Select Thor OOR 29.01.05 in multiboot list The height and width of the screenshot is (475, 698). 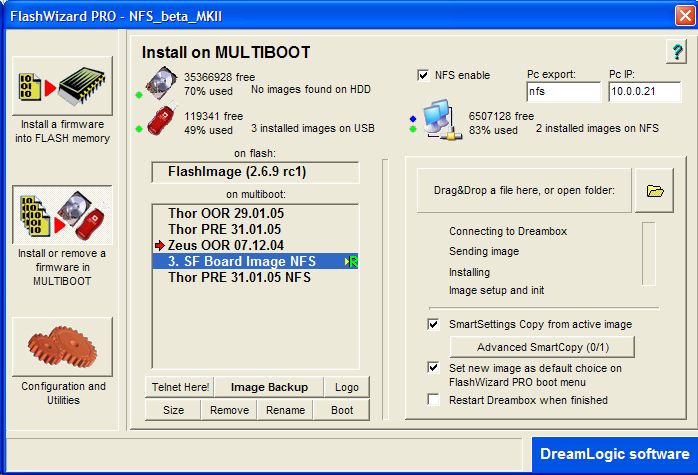click(x=255, y=213)
